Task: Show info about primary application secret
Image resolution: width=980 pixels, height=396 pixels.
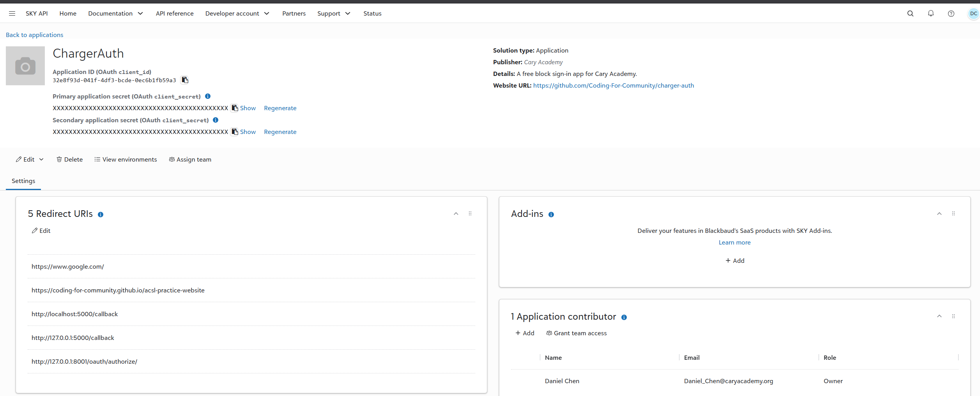Action: [208, 96]
